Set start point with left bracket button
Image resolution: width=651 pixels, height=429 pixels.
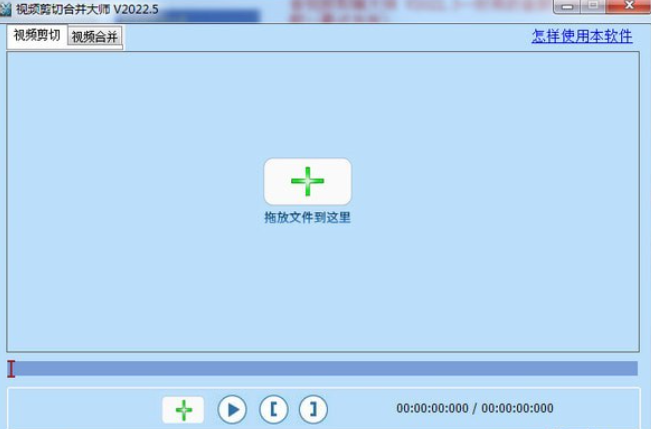274,409
